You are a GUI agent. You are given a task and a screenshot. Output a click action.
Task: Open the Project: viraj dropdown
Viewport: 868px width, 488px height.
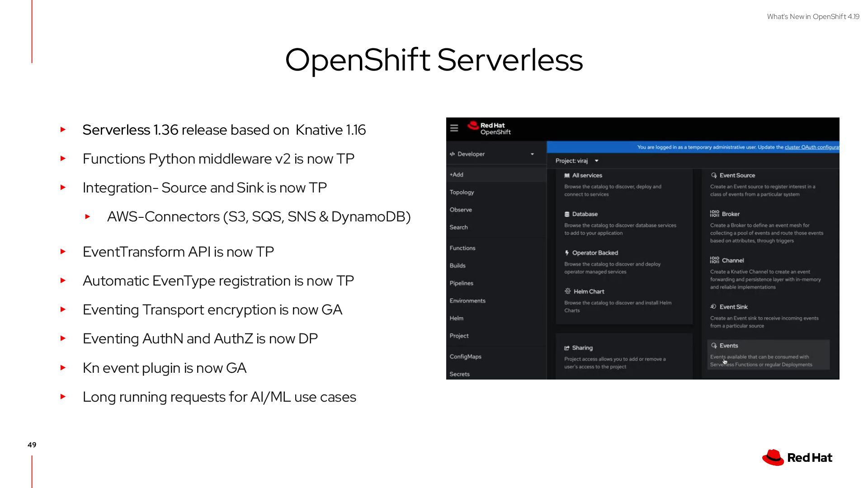click(577, 161)
